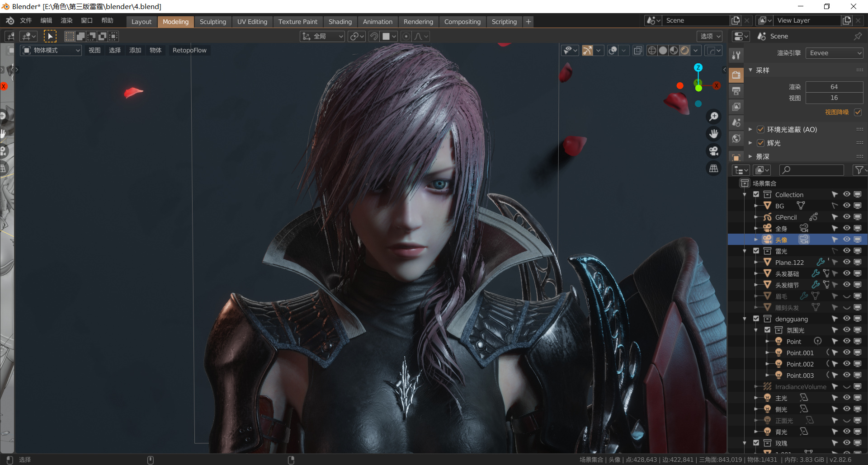Click the render samples value 64

pos(835,87)
